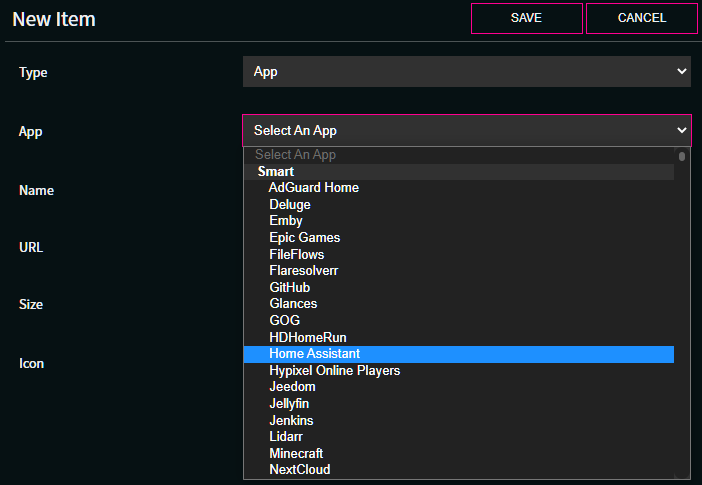This screenshot has width=702, height=485.
Task: Select FileFlows option
Action: click(x=458, y=254)
